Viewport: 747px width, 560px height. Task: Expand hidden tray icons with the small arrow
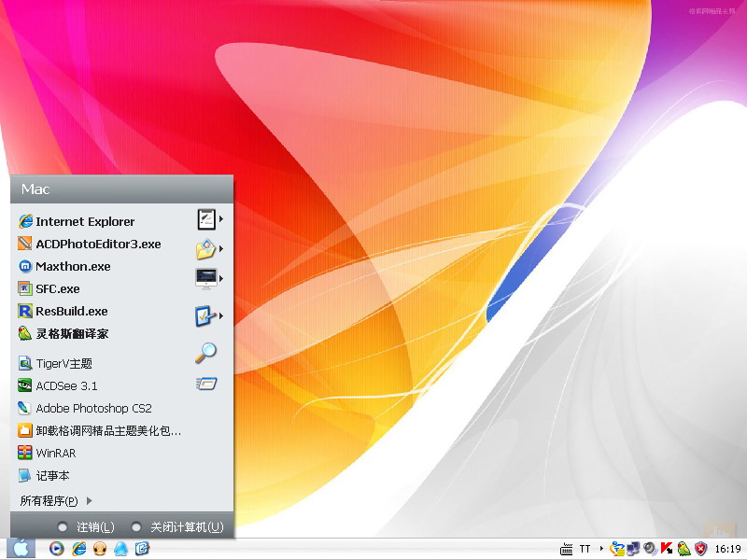(x=601, y=549)
